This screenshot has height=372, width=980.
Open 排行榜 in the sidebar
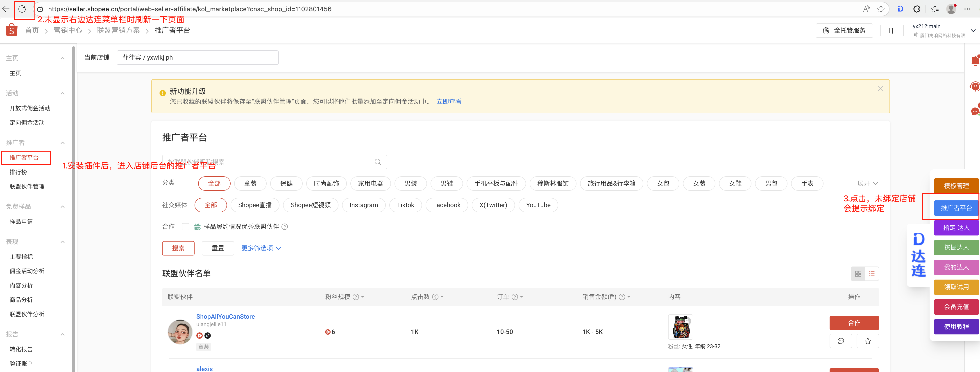pyautogui.click(x=18, y=172)
